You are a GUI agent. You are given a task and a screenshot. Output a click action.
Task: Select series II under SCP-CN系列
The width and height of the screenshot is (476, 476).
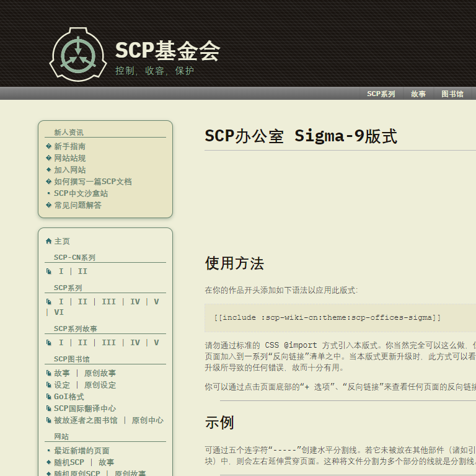click(x=82, y=271)
